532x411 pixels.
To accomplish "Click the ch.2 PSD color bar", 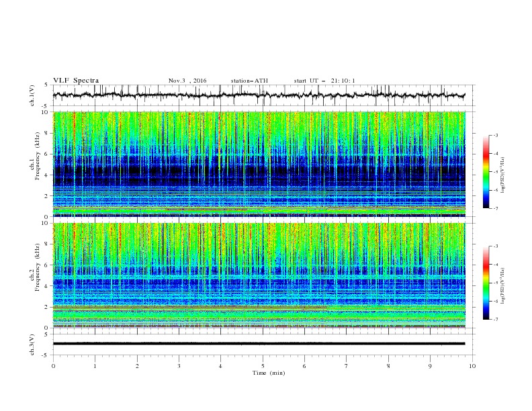I will [x=486, y=283].
